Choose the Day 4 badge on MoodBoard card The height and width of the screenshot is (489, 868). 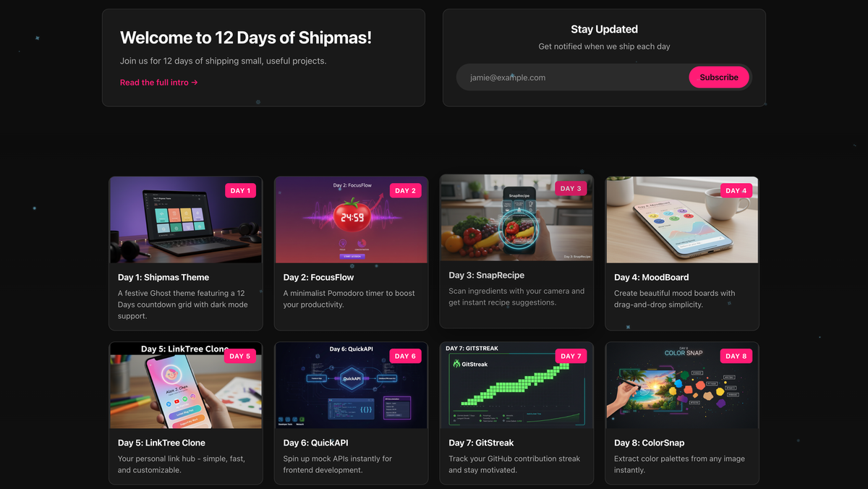click(x=736, y=191)
